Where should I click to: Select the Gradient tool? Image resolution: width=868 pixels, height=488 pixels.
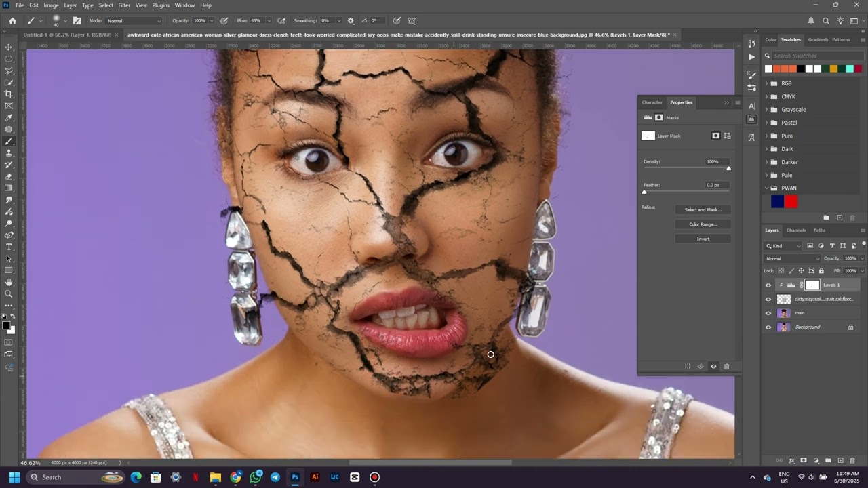pos(9,188)
